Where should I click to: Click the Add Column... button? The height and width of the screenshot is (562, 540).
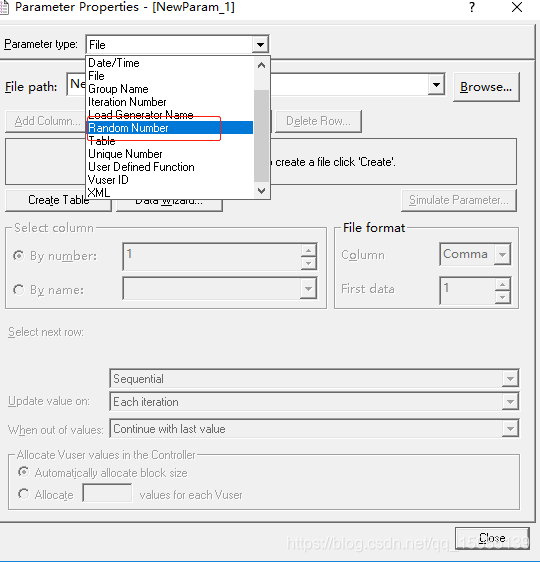(47, 121)
